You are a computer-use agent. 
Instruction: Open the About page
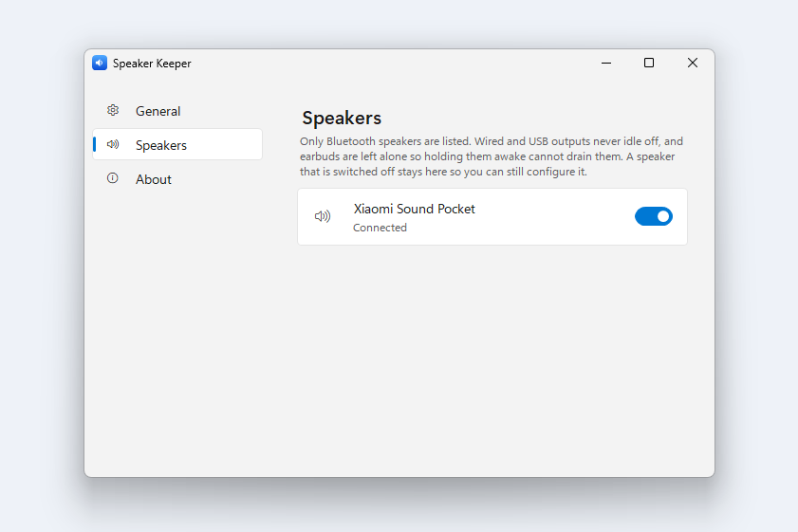point(177,179)
